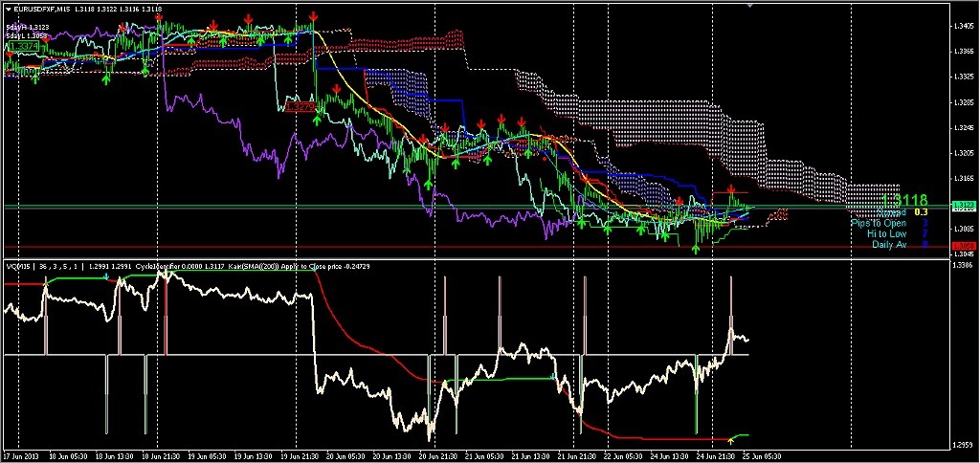Click the Daily Av label
The width and height of the screenshot is (980, 463).
(889, 244)
